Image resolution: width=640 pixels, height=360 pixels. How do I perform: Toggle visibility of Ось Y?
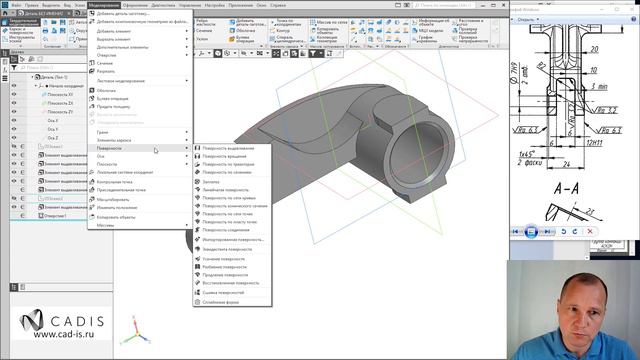14,129
